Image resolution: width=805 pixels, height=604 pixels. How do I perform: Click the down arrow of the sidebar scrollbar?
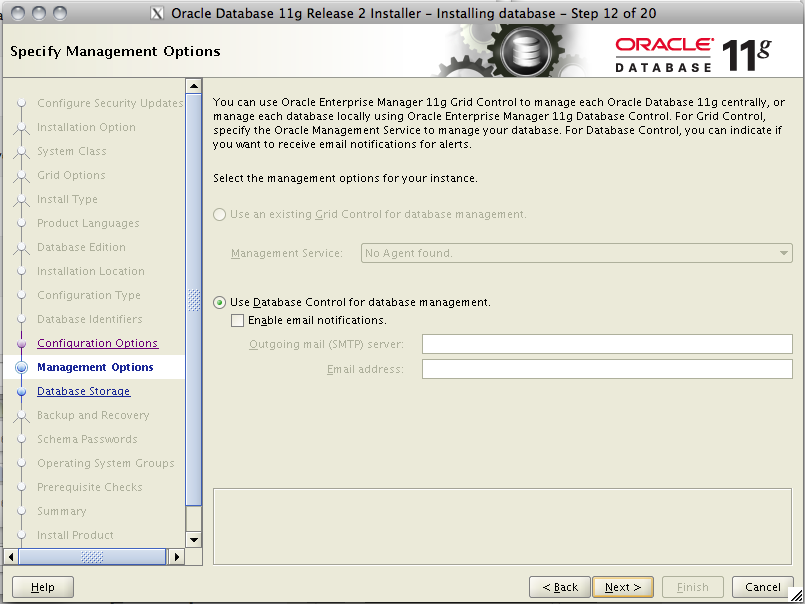click(x=194, y=539)
